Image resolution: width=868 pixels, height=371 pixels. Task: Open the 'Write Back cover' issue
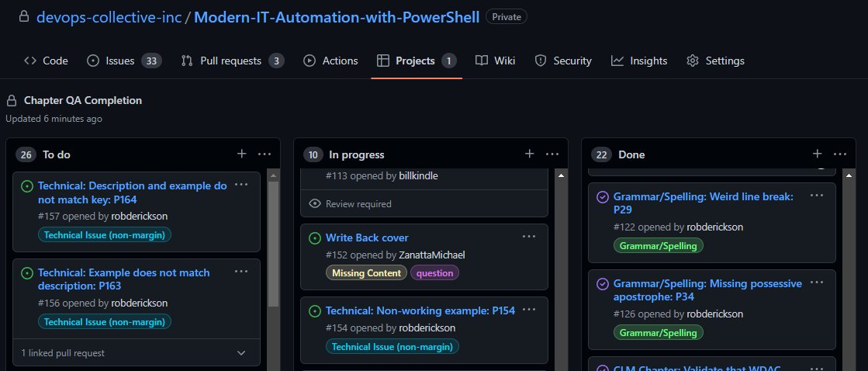point(367,238)
